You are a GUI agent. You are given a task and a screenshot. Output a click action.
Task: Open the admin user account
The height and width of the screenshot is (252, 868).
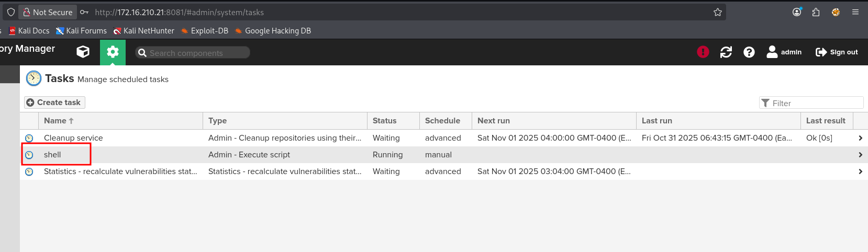784,52
